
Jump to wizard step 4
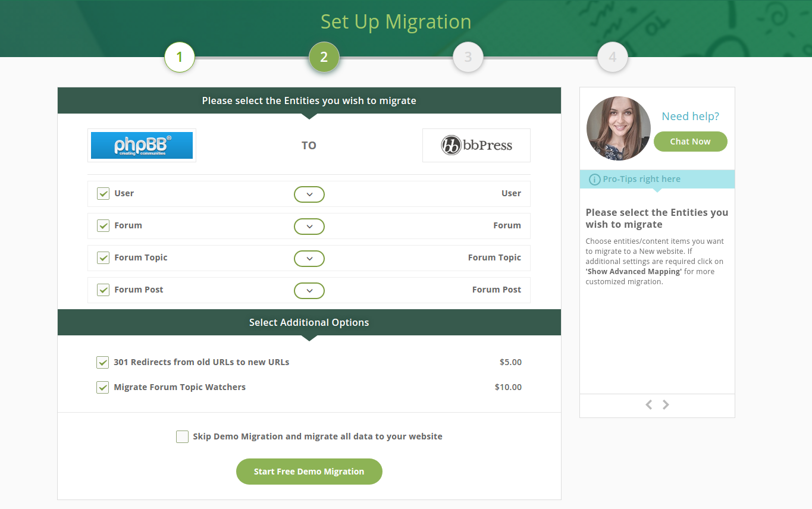click(613, 57)
